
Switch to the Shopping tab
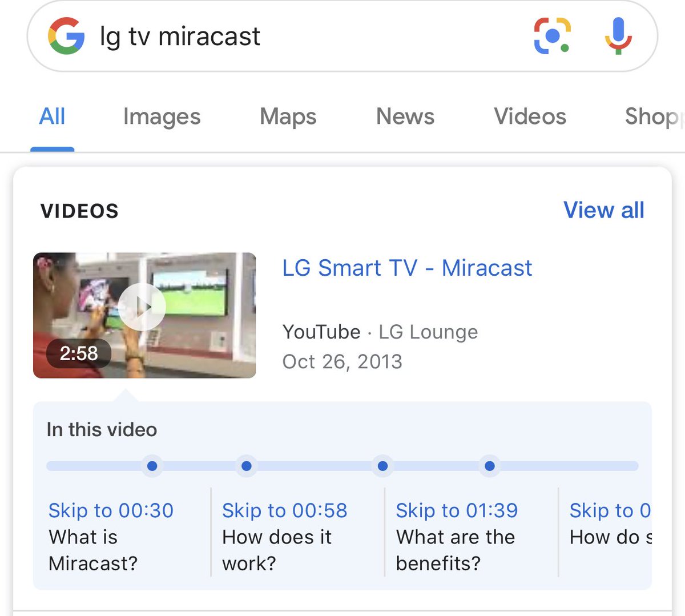tap(654, 117)
